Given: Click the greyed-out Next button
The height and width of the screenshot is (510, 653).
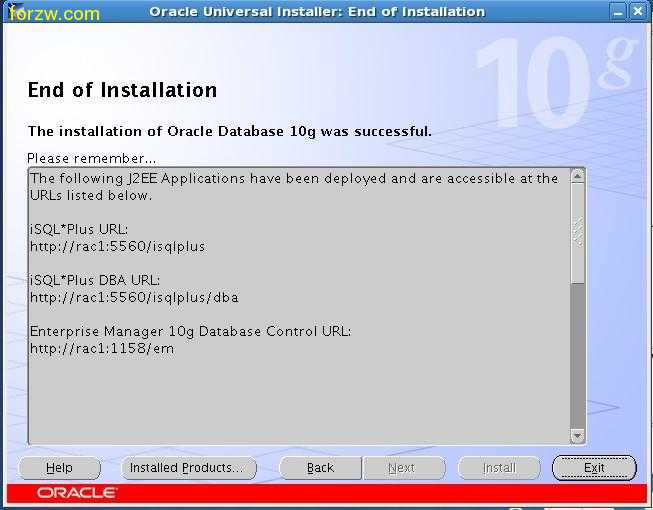Looking at the screenshot, I should click(401, 467).
